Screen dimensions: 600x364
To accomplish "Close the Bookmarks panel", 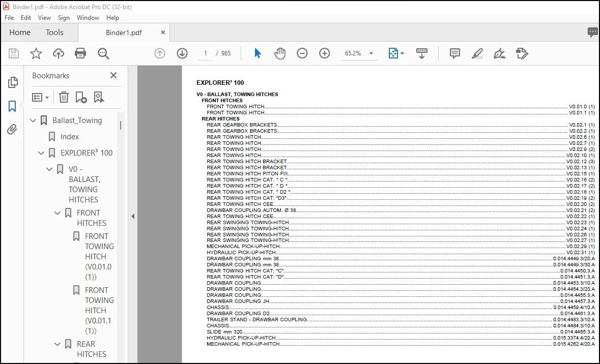I will [113, 75].
